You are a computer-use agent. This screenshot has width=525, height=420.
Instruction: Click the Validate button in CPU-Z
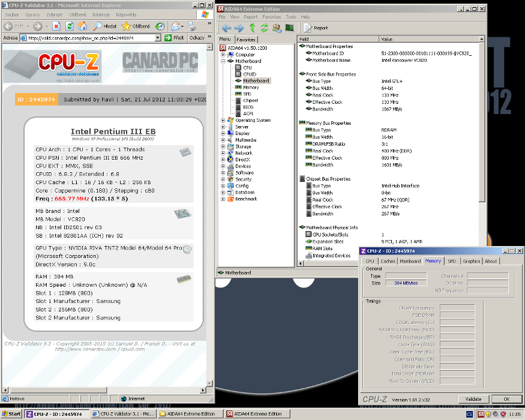pos(473,399)
